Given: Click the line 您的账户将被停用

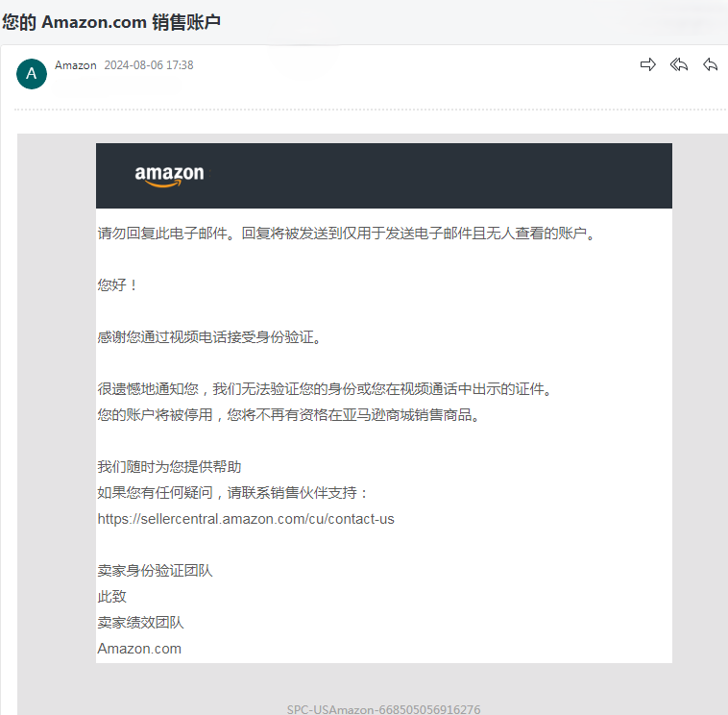Looking at the screenshot, I should pyautogui.click(x=288, y=414).
